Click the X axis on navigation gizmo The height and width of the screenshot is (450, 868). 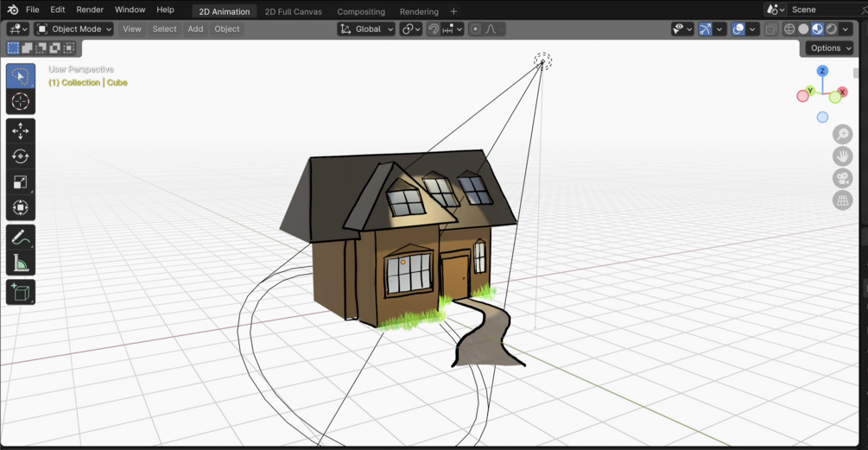coord(842,92)
